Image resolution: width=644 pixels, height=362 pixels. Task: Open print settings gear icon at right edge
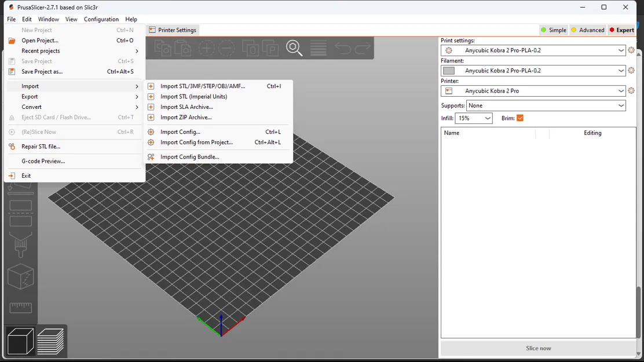point(631,50)
